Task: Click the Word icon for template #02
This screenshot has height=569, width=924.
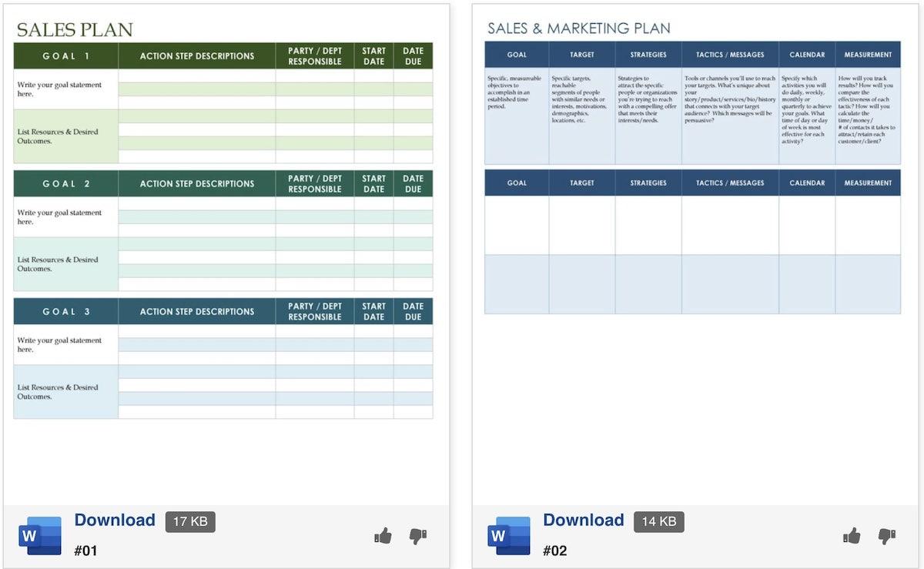Action: click(509, 535)
